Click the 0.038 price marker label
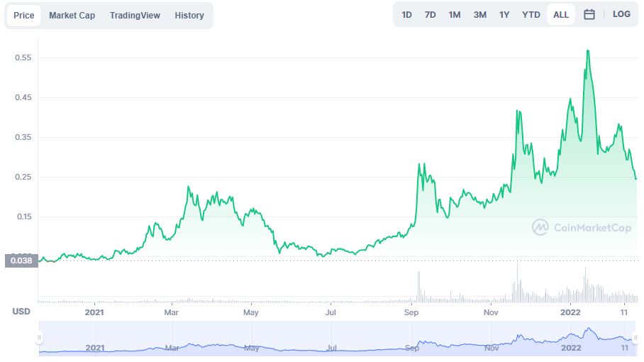 pos(21,260)
